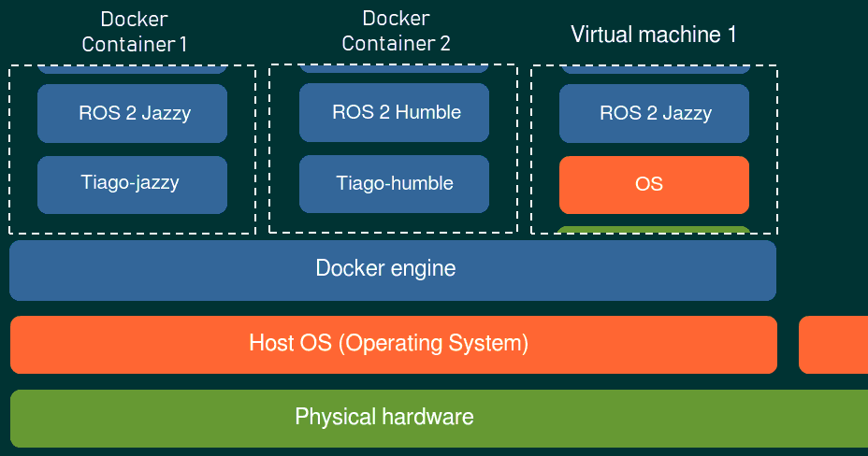Click the dashed bottom border of Docker Container 2
The width and height of the screenshot is (868, 456).
tap(393, 233)
